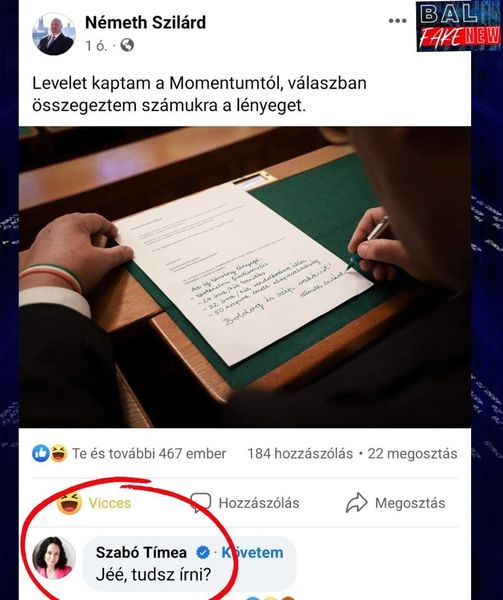Click the laughing Haha reaction icon in counts
503x600 pixels.
point(59,453)
